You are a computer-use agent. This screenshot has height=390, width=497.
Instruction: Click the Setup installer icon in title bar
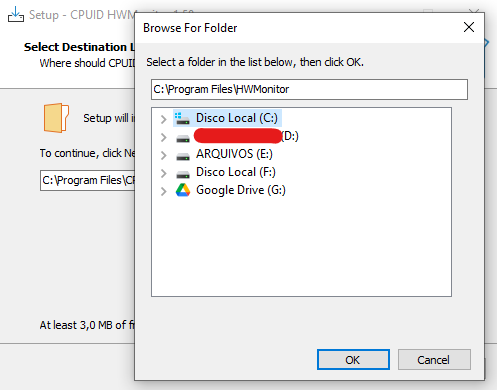(x=16, y=14)
